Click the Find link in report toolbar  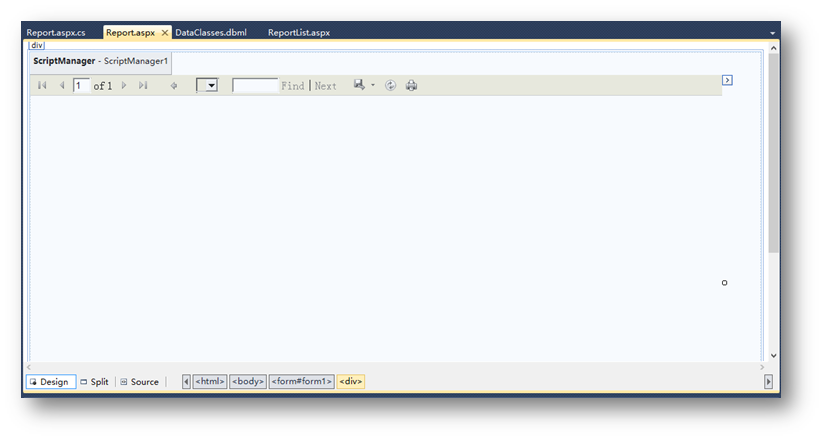(x=293, y=86)
